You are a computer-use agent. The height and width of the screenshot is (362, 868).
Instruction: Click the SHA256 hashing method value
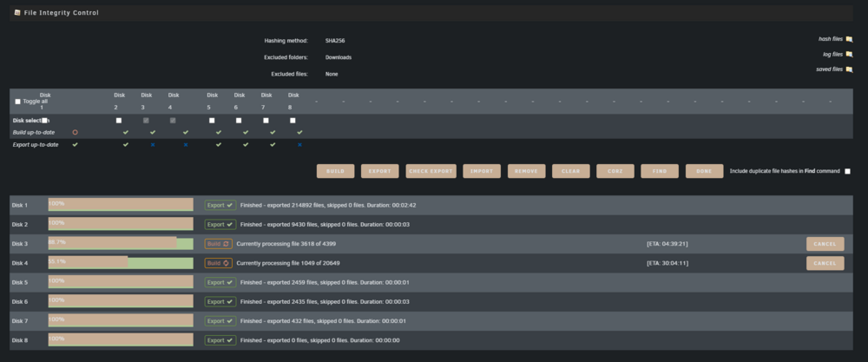(x=335, y=41)
